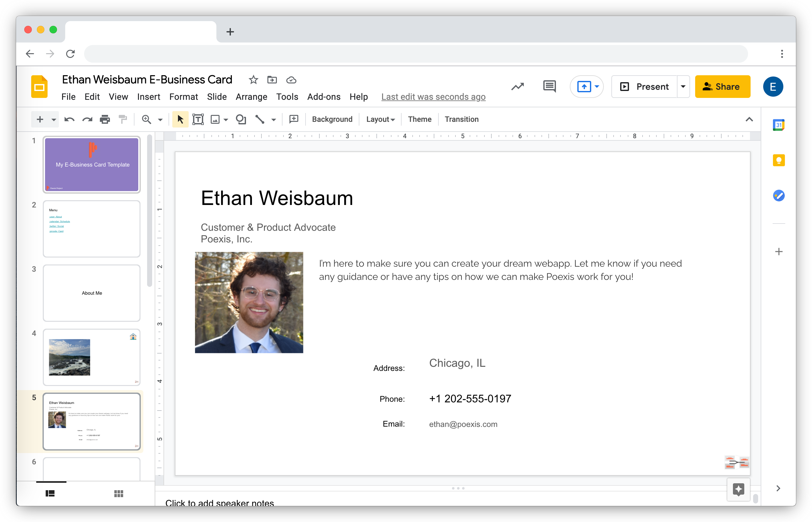The width and height of the screenshot is (812, 522).
Task: Open a new browser tab
Action: (230, 31)
